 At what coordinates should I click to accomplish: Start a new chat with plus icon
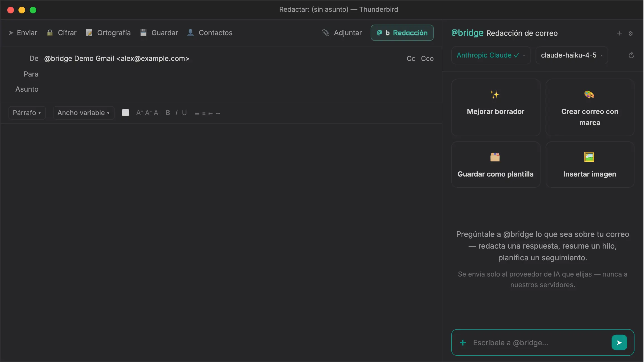coord(619,33)
